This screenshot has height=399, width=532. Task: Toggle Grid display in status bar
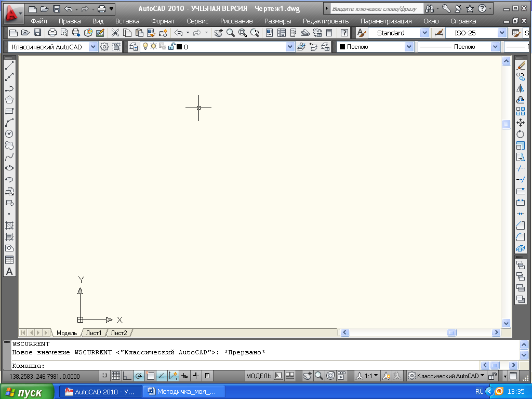tap(116, 376)
